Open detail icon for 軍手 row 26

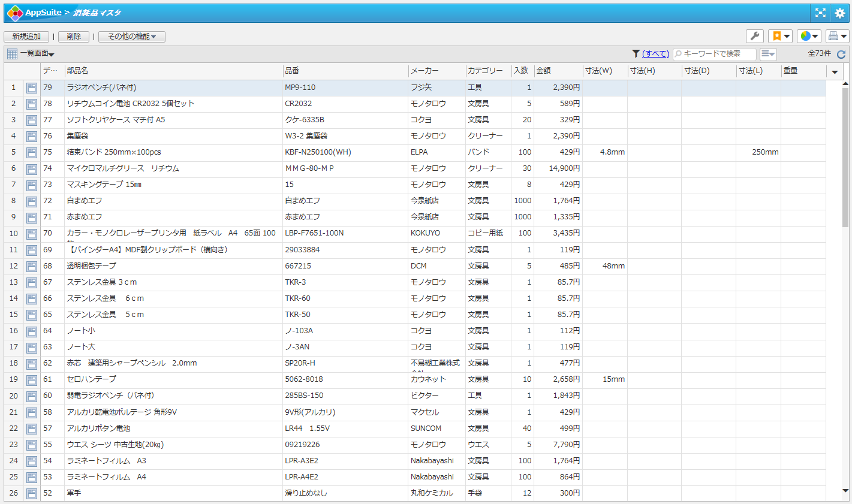point(32,494)
